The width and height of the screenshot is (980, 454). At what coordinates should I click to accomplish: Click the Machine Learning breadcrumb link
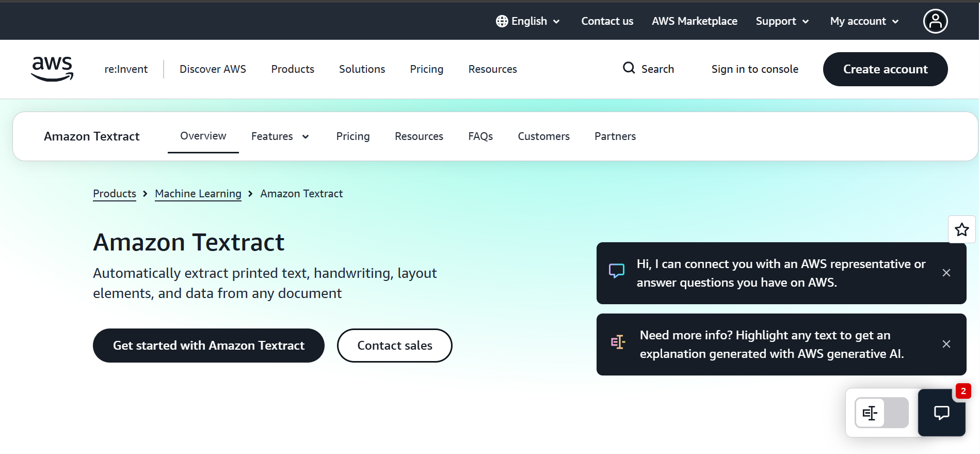point(198,194)
